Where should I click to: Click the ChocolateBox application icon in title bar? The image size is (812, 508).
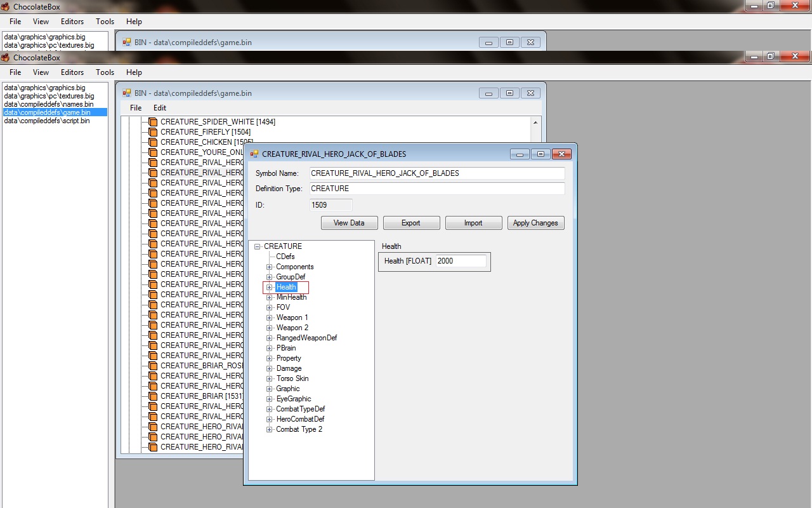[5, 58]
